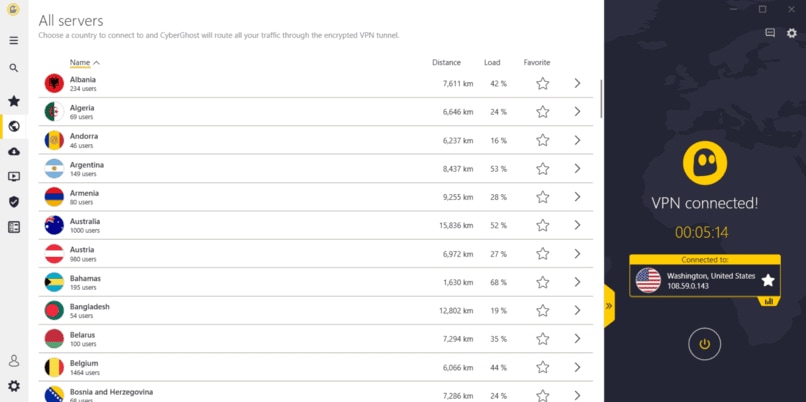Disconnect VPN using the power button

pos(704,344)
